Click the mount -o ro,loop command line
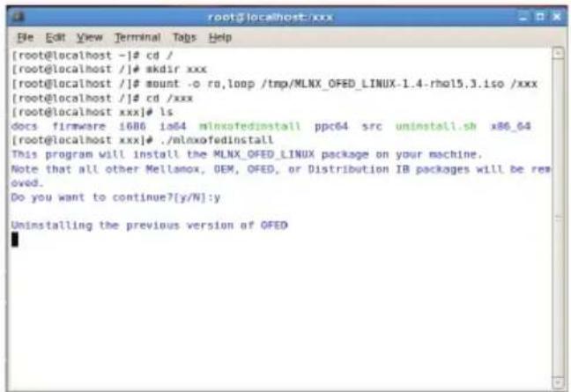Image resolution: width=571 pixels, height=392 pixels. [274, 84]
